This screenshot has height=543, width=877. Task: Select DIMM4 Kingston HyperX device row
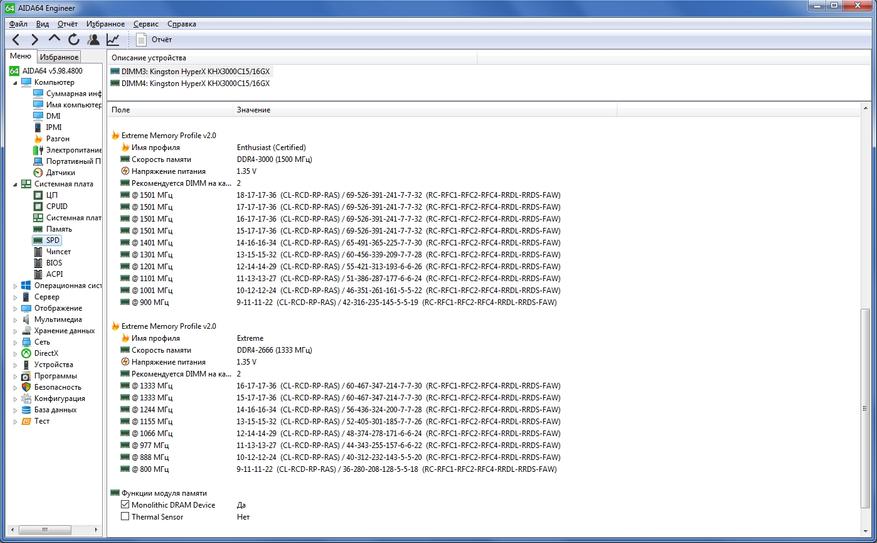(190, 83)
